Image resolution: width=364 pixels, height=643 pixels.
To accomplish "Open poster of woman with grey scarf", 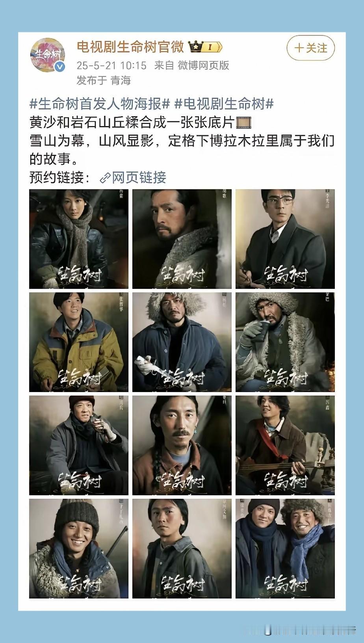I will tap(79, 239).
